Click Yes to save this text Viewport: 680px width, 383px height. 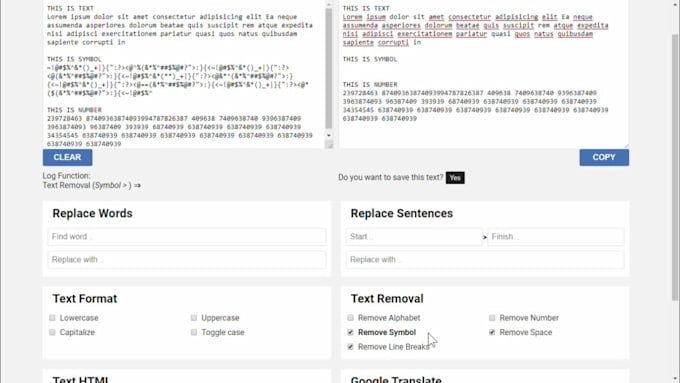(x=455, y=178)
